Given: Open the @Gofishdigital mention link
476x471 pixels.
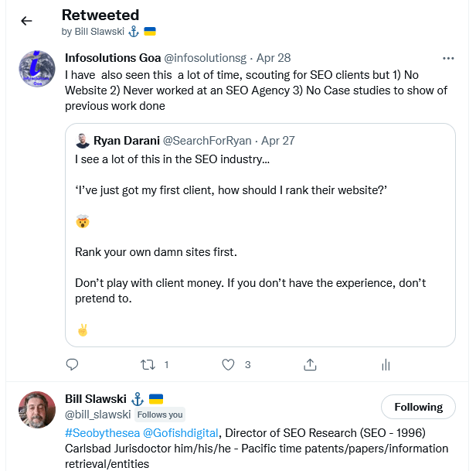Looking at the screenshot, I should point(181,432).
